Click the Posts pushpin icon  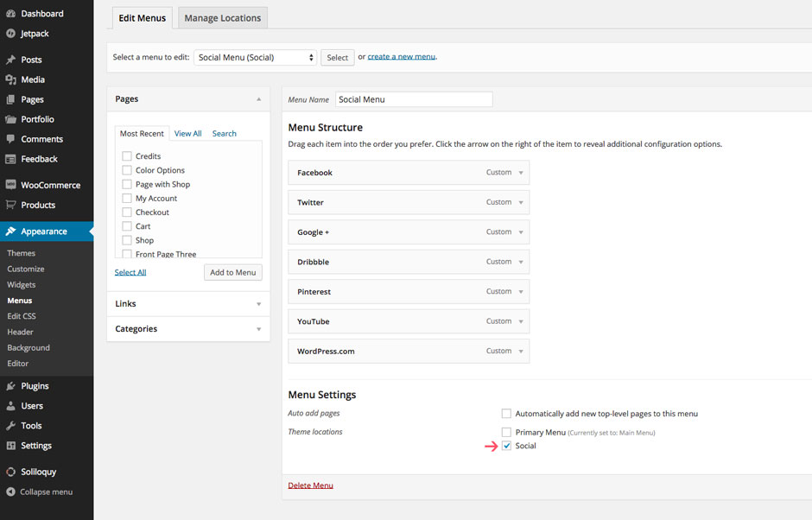10,60
